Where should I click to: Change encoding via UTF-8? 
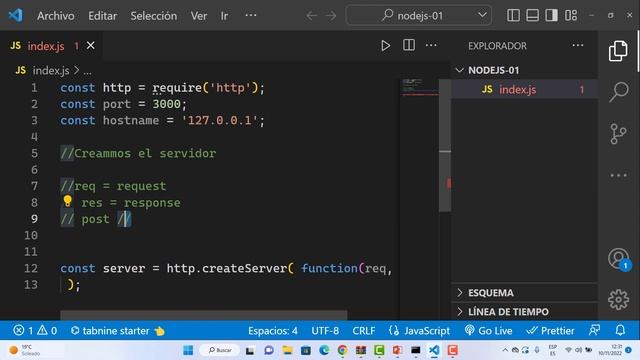coord(325,330)
